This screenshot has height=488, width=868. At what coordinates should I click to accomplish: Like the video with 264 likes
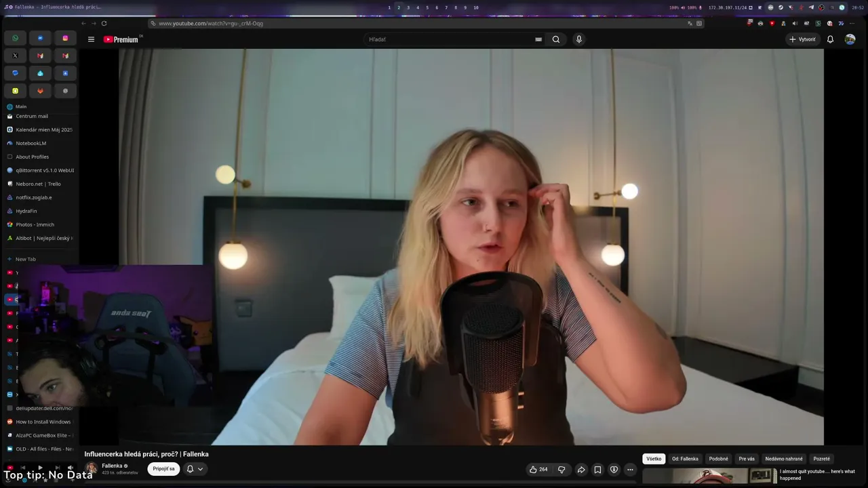point(538,469)
